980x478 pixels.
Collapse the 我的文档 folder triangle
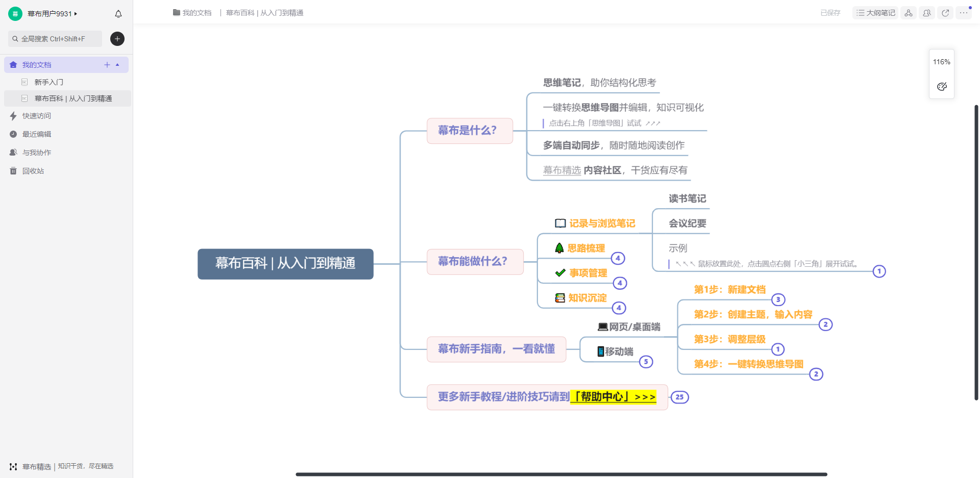click(x=118, y=65)
